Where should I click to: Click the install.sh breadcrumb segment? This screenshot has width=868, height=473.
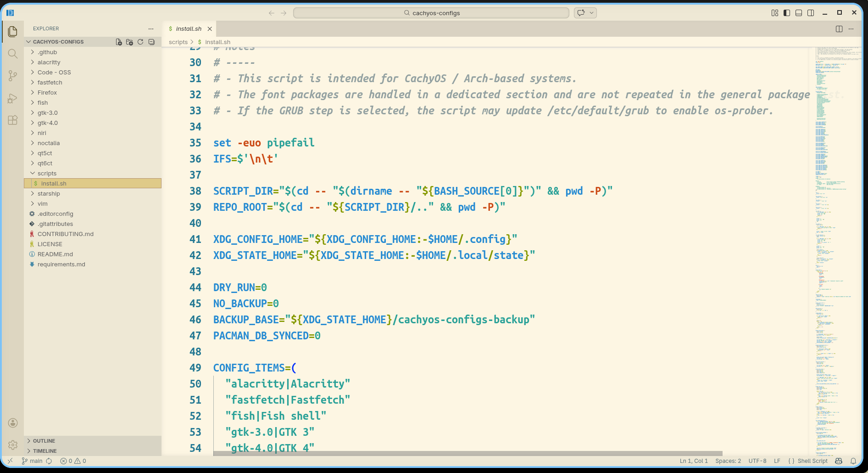pyautogui.click(x=217, y=42)
